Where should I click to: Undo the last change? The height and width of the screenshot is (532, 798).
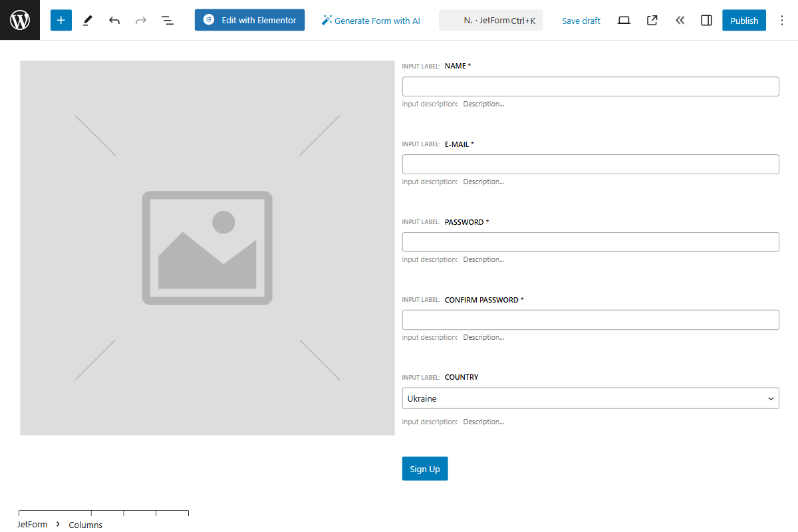click(x=114, y=20)
